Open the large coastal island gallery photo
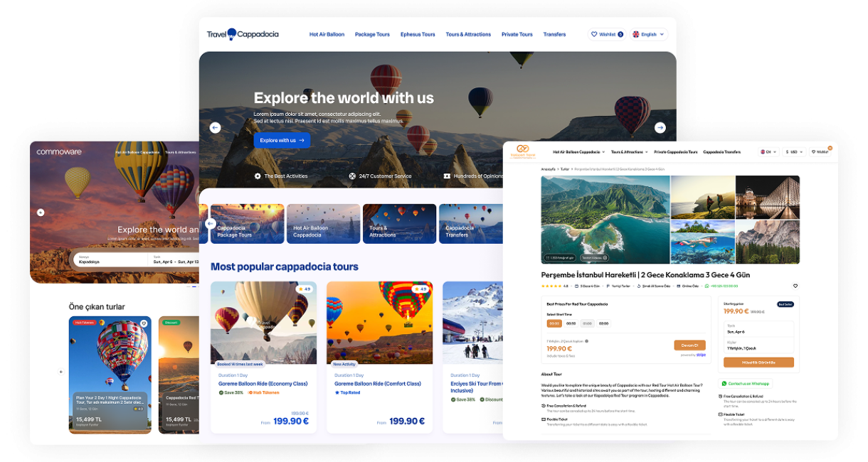 [605, 220]
